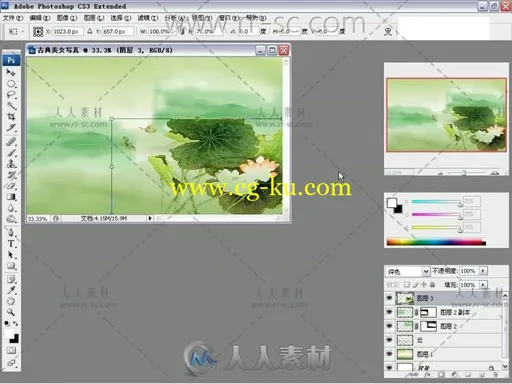Select the Eraser tool
Viewport: 512px width, 384px height.
(x=11, y=186)
